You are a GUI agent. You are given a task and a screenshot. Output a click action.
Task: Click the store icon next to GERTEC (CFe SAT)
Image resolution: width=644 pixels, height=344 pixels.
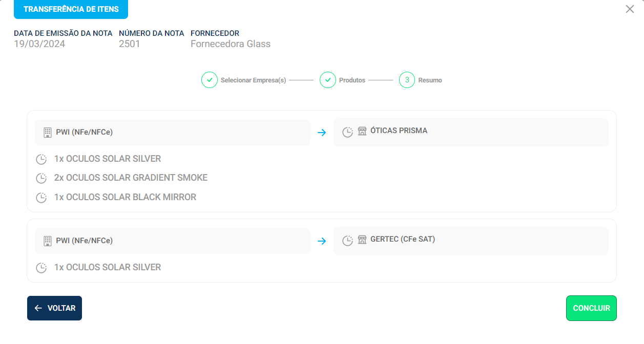[x=362, y=240]
